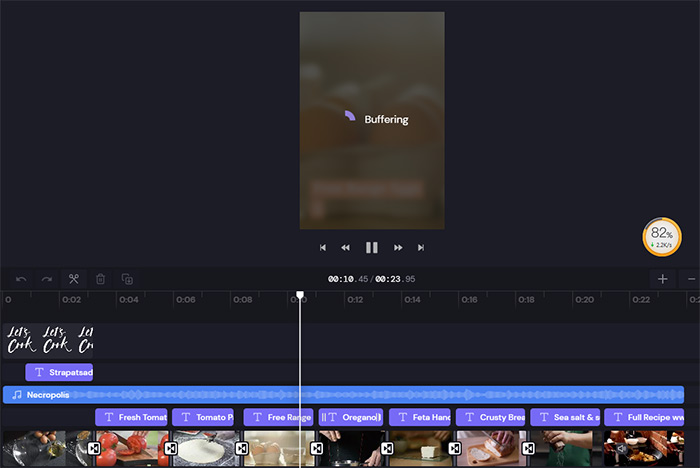The image size is (700, 468).
Task: Click the playhead handle on ruler
Action: click(x=300, y=295)
